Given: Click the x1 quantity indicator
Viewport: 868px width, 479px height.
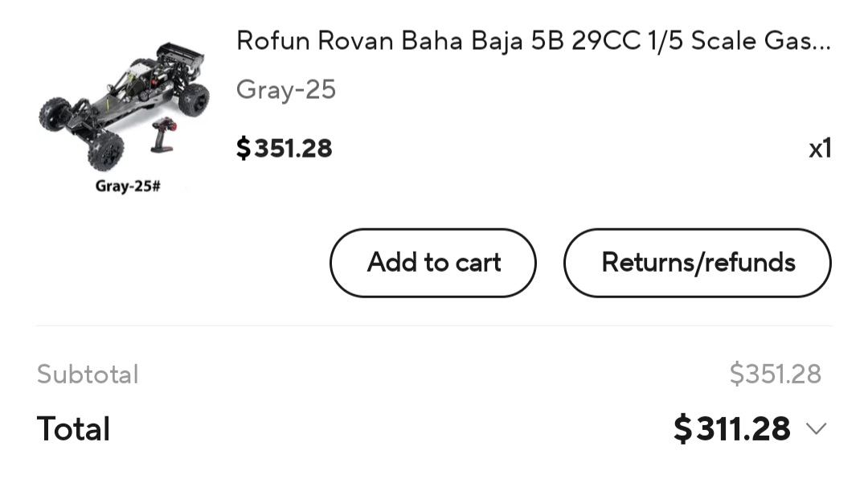Looking at the screenshot, I should point(820,149).
